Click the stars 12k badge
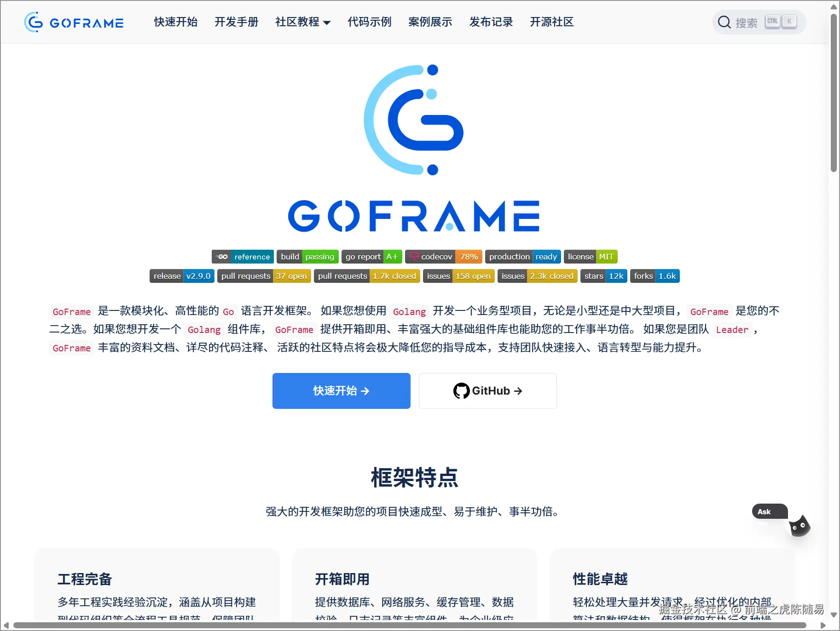 603,276
